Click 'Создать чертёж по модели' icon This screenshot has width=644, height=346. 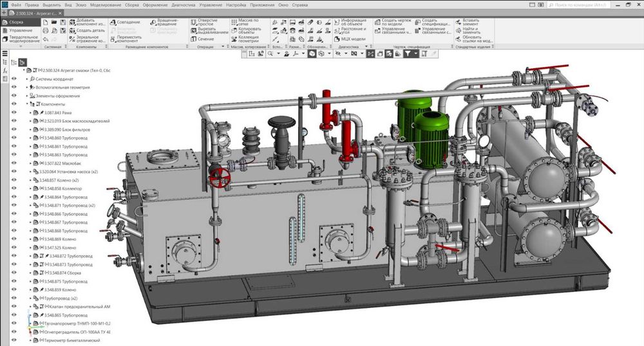click(x=377, y=22)
